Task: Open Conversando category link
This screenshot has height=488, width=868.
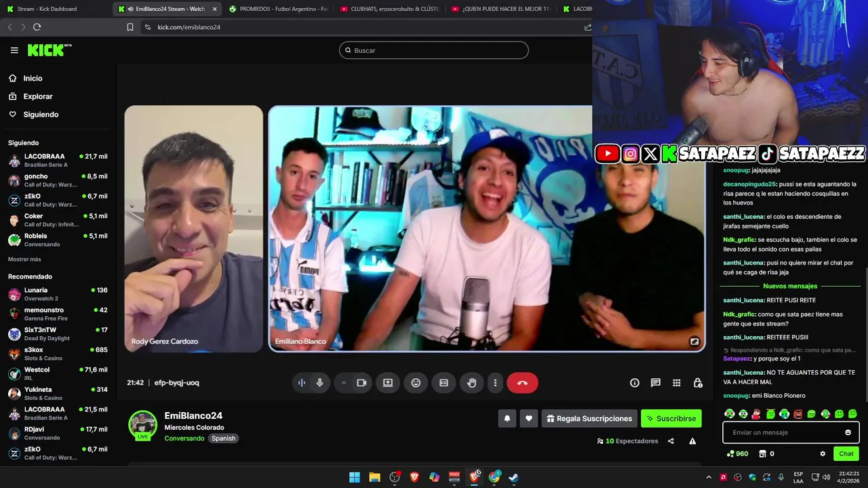Action: pyautogui.click(x=184, y=439)
